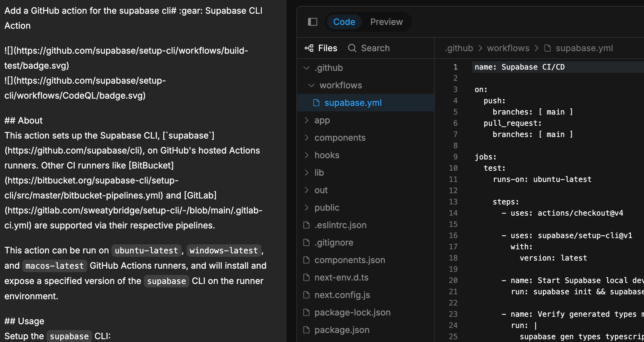This screenshot has width=644, height=342.
Task: Click the Files tree icon
Action: pyautogui.click(x=309, y=48)
